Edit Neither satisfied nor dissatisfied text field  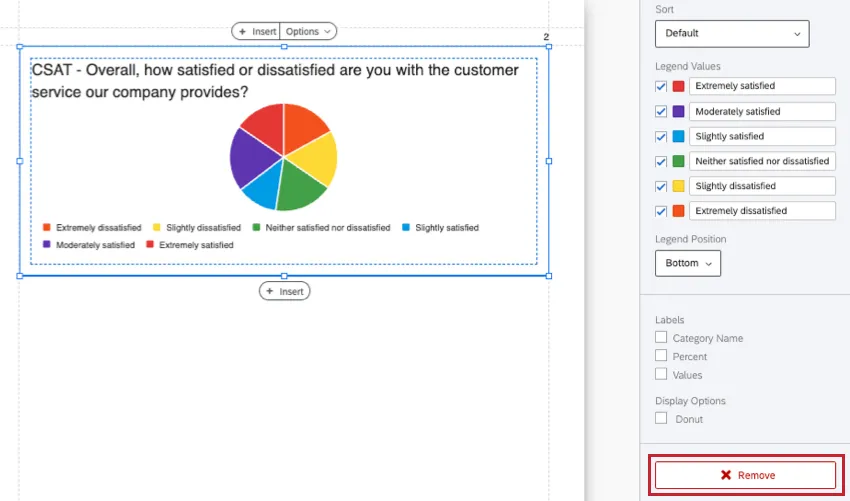click(762, 161)
